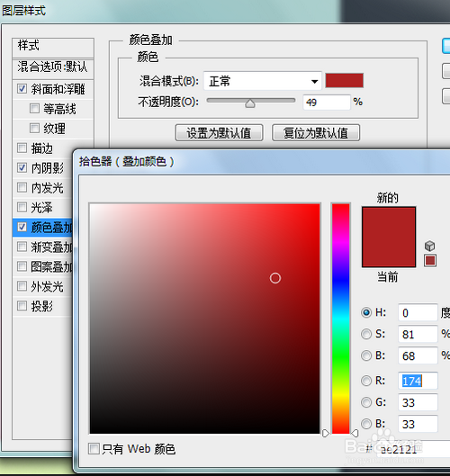Image resolution: width=450 pixels, height=476 pixels.
Task: Enable the 纹理 checkbox
Action: [34, 128]
